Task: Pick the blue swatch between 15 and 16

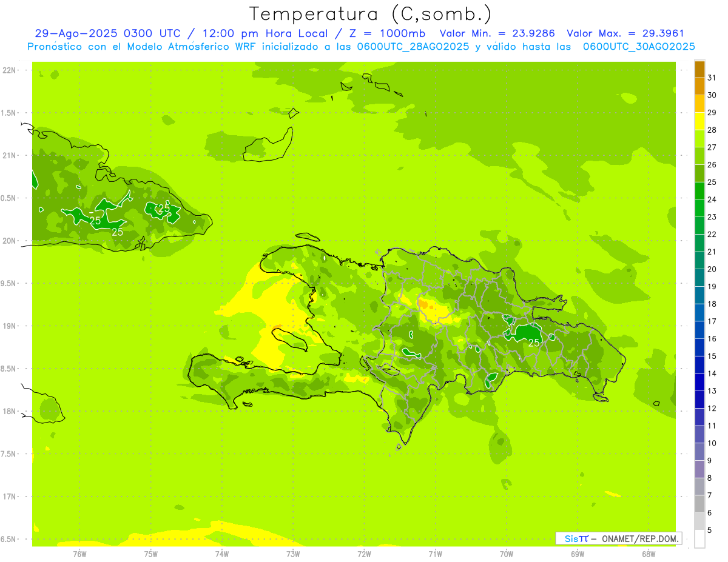Action: click(699, 347)
